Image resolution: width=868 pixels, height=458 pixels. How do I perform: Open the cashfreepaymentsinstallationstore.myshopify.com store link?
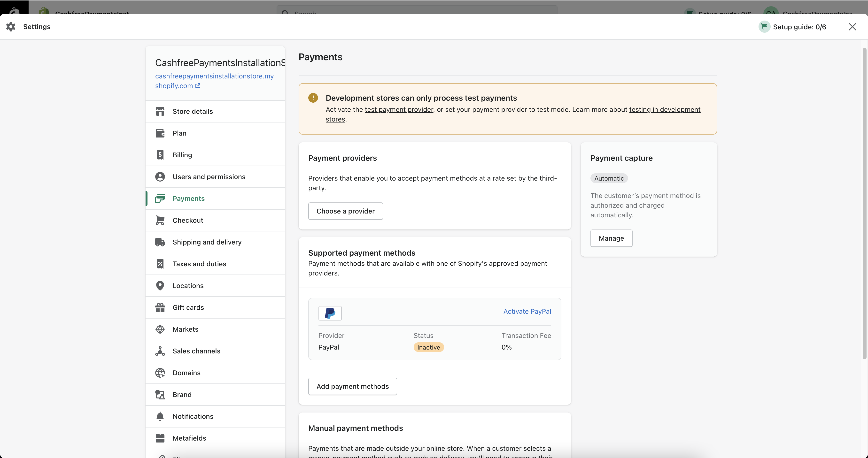214,81
